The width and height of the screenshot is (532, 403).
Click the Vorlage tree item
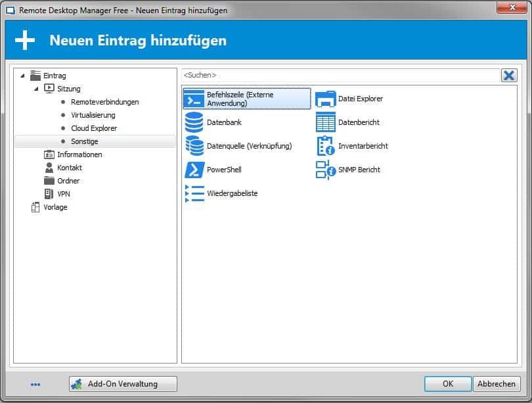coord(55,207)
